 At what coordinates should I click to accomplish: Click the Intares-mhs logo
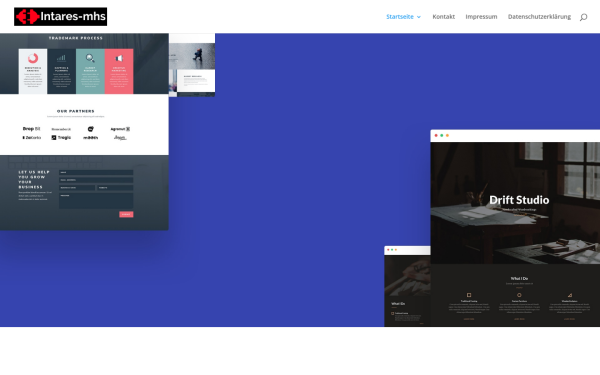60,16
